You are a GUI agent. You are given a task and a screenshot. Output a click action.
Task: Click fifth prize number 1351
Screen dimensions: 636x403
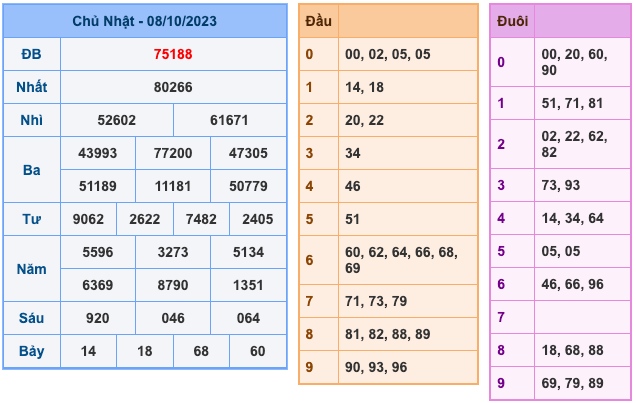[x=248, y=285]
